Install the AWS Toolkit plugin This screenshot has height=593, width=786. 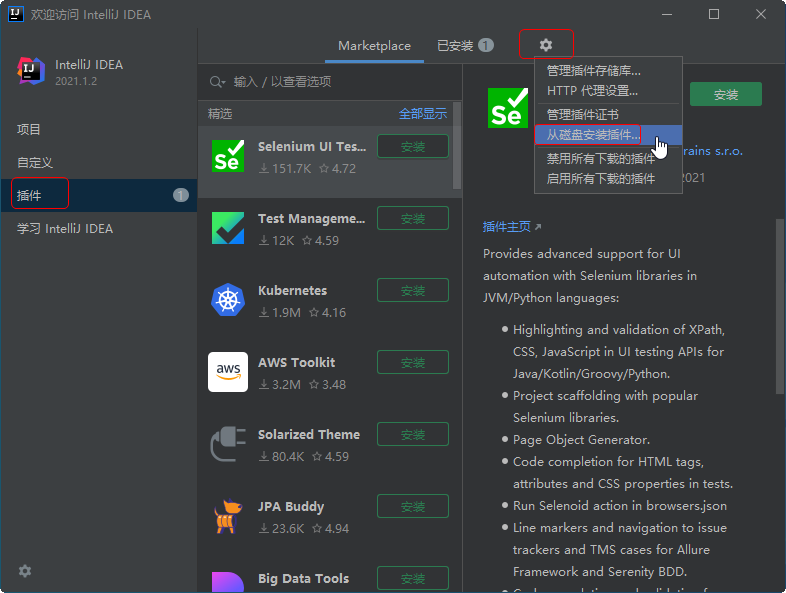pos(413,362)
